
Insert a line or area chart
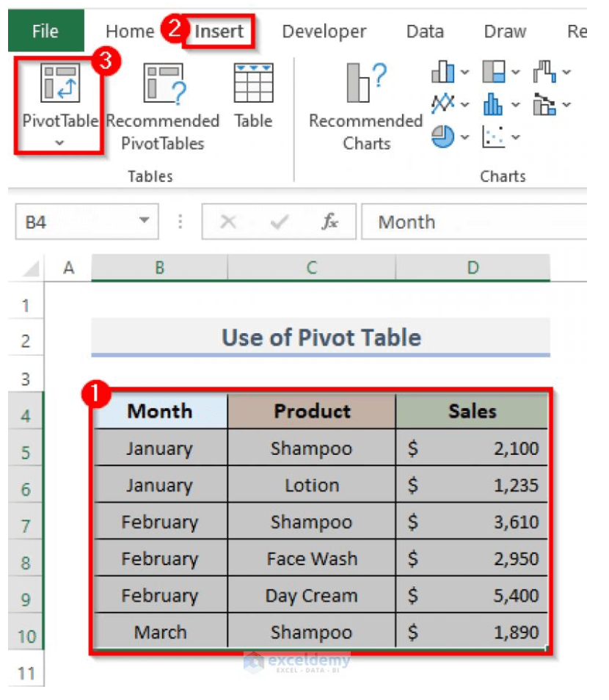(443, 104)
